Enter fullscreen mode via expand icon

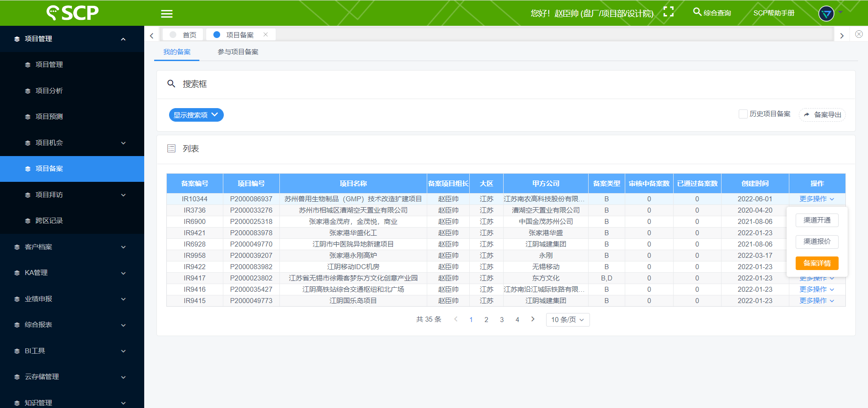point(669,12)
